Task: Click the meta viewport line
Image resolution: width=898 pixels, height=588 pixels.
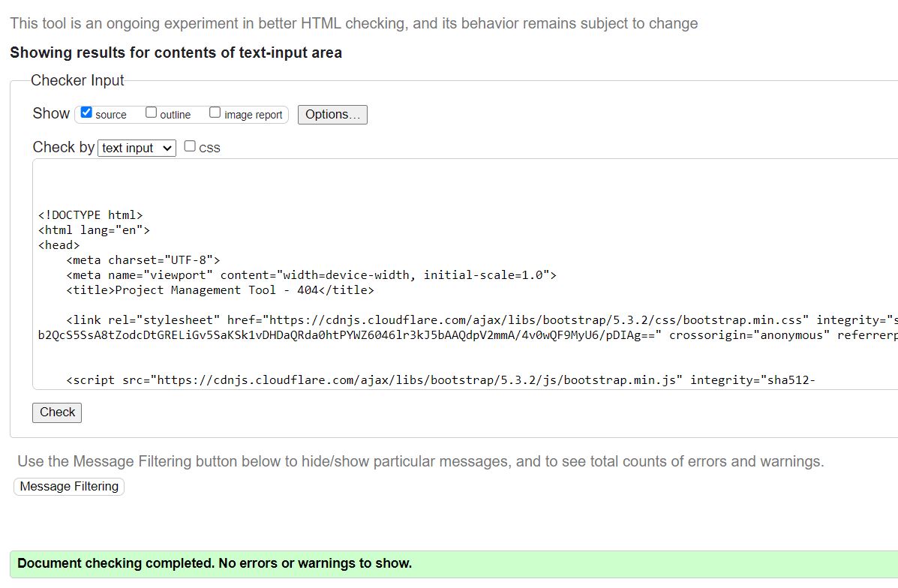Action: [300, 274]
